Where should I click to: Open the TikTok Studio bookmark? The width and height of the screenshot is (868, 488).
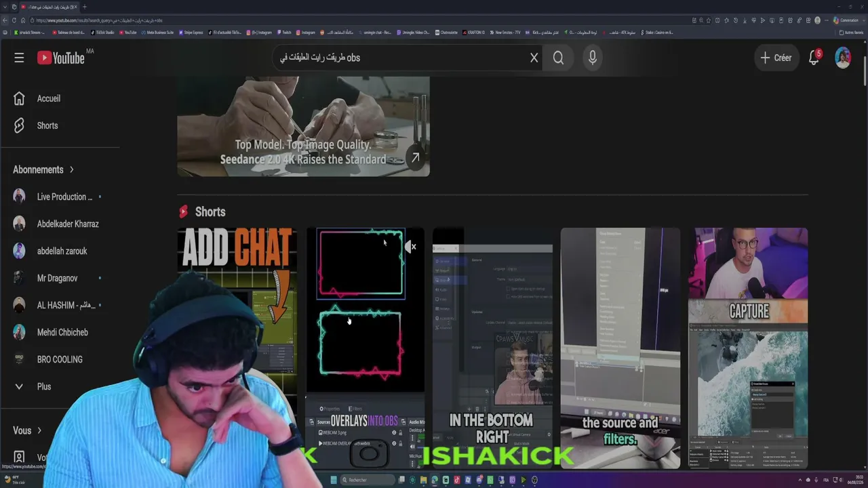[102, 33]
